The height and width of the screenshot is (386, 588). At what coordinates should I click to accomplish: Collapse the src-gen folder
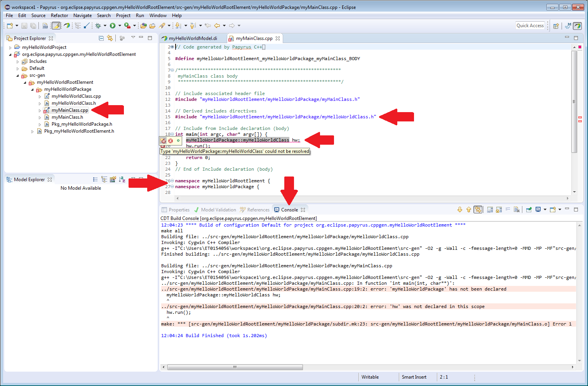[17, 75]
